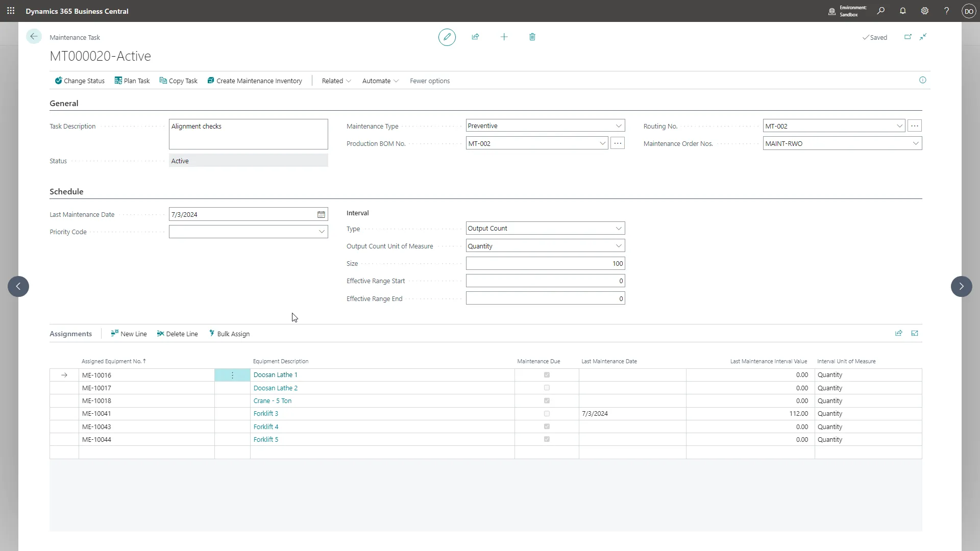This screenshot has width=980, height=551.
Task: Go to next record arrow
Action: click(x=961, y=286)
